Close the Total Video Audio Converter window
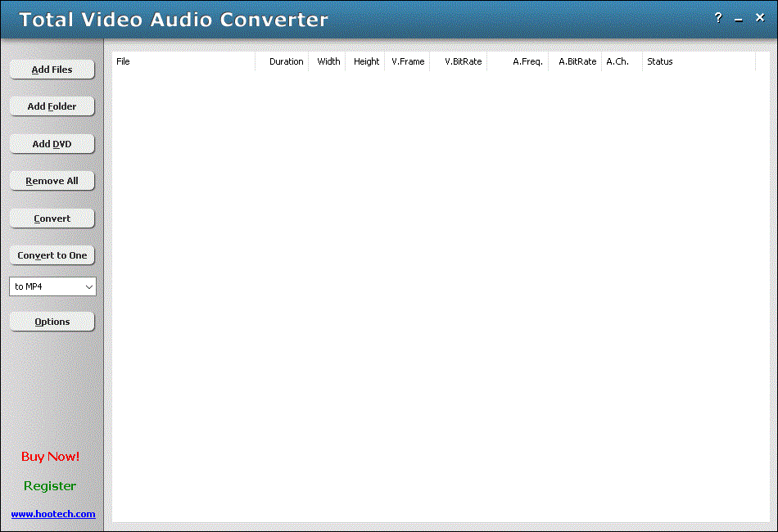778x532 pixels. 760,18
